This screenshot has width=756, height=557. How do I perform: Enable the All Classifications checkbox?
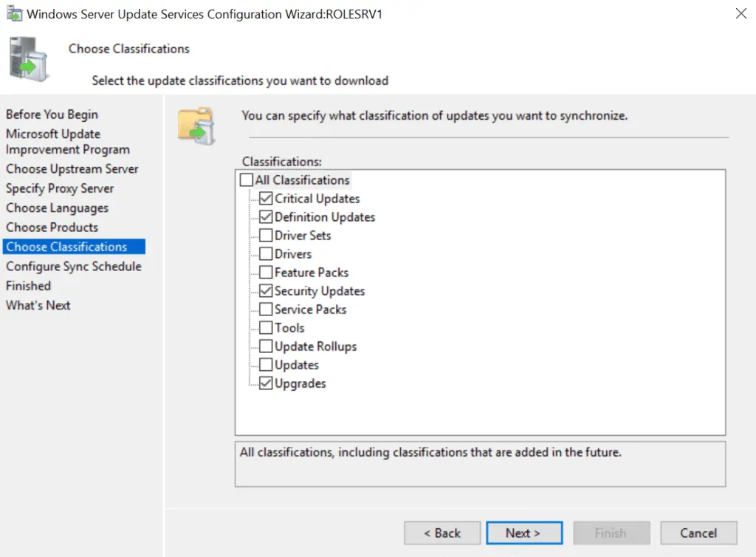pos(246,180)
